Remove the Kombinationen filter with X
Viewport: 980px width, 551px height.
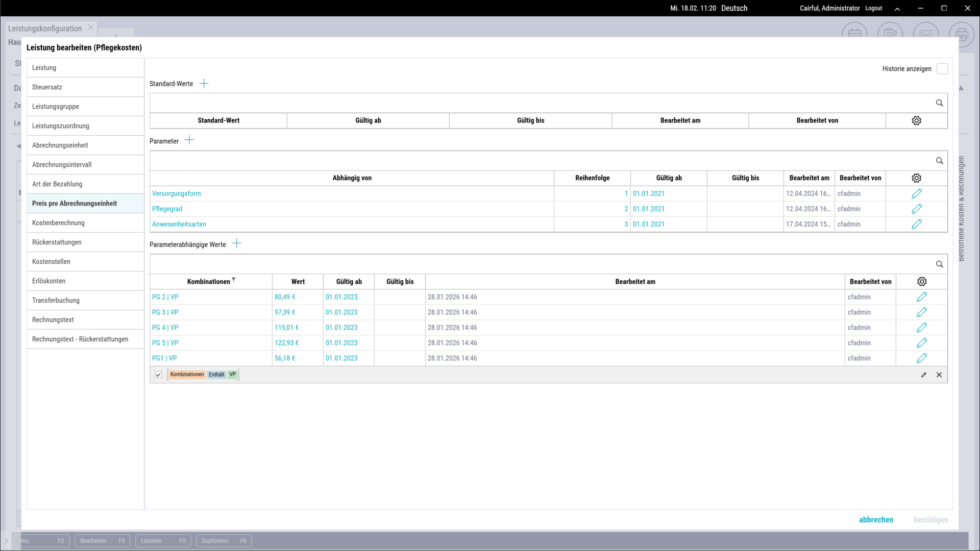939,375
